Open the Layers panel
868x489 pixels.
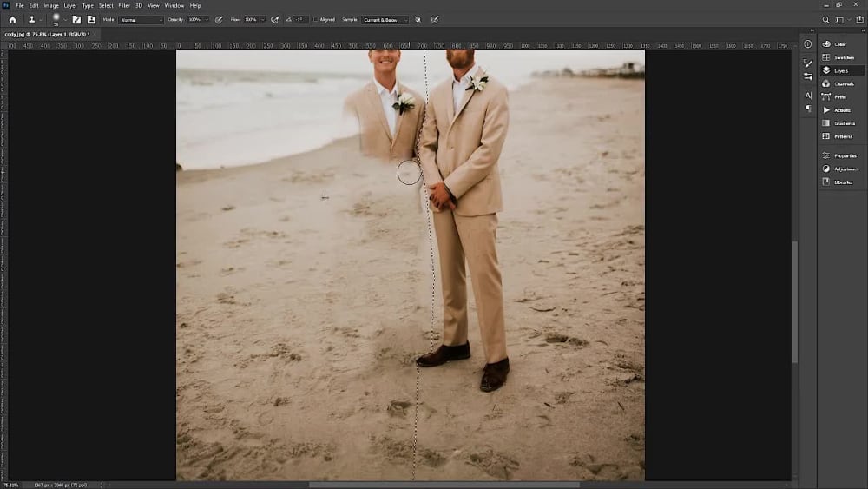point(842,70)
